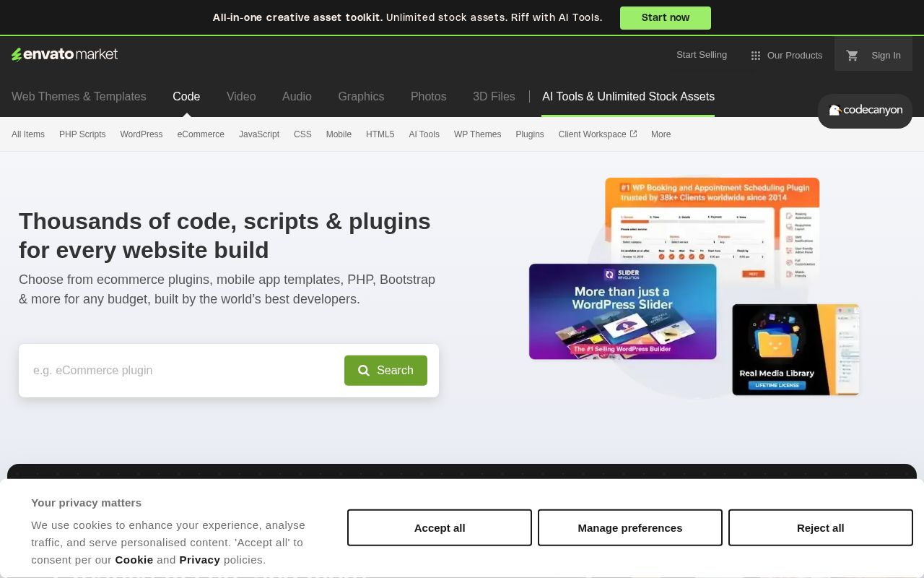
Task: Expand the More categories menu
Action: (x=661, y=134)
